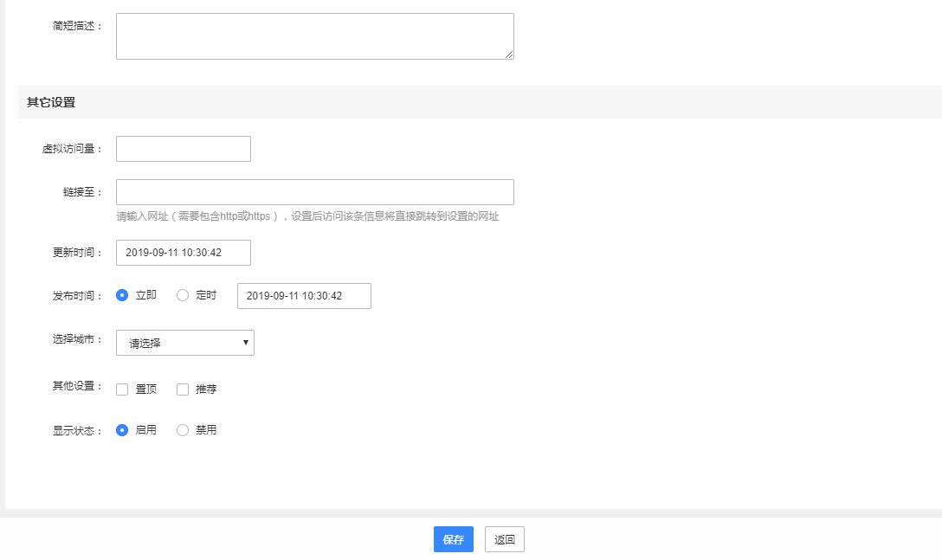Viewport: 942px width, 560px height.
Task: Open the 选择城市 dropdown
Action: click(184, 343)
